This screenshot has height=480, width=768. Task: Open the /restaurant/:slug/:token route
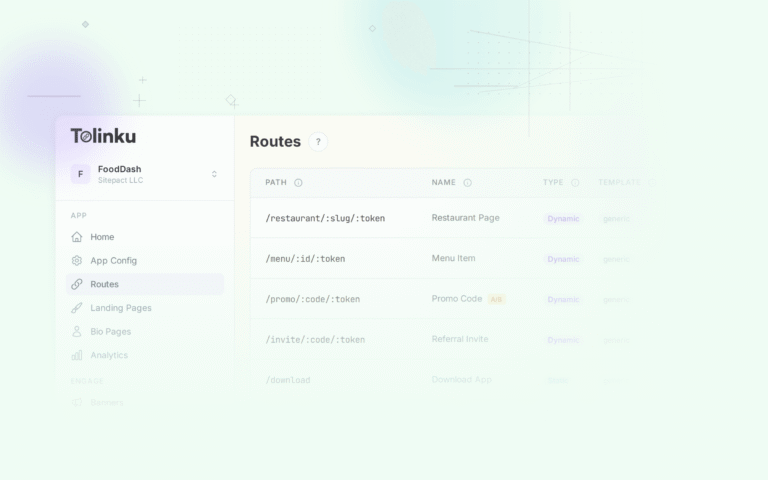click(x=325, y=218)
